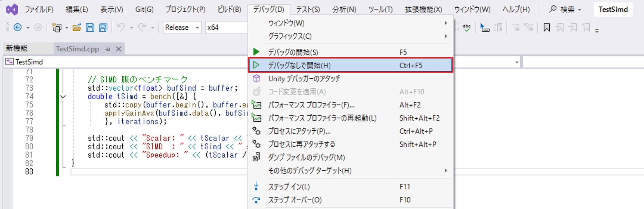Open the 拡張機能(X) menu
This screenshot has height=209, width=644.
423,9
